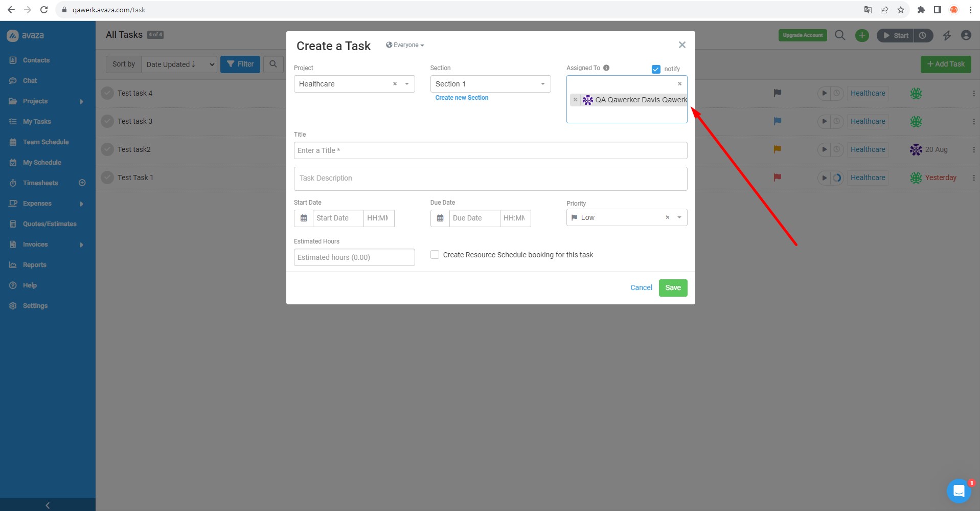Open the Section 1 dropdown
980x511 pixels.
point(490,84)
